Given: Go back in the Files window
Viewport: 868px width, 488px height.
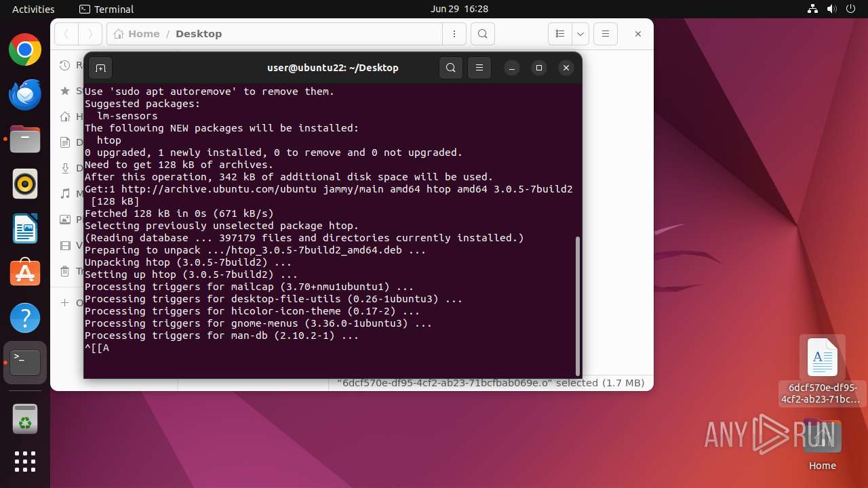Looking at the screenshot, I should pos(66,34).
